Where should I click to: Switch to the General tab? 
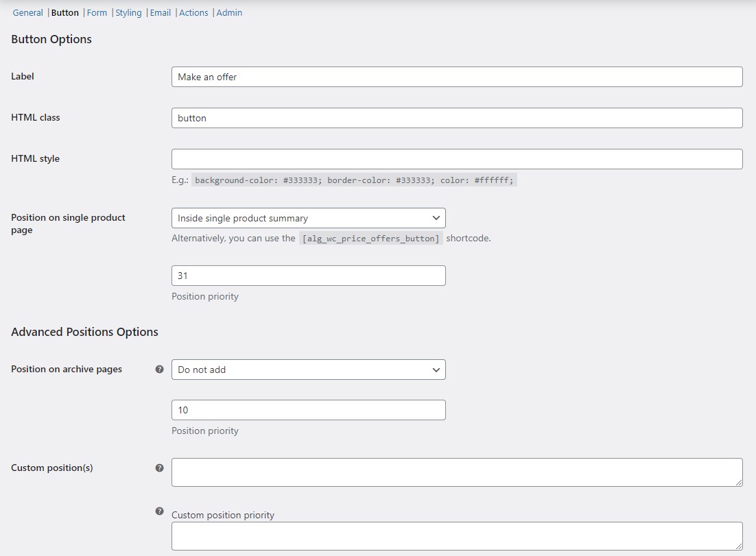coord(27,12)
